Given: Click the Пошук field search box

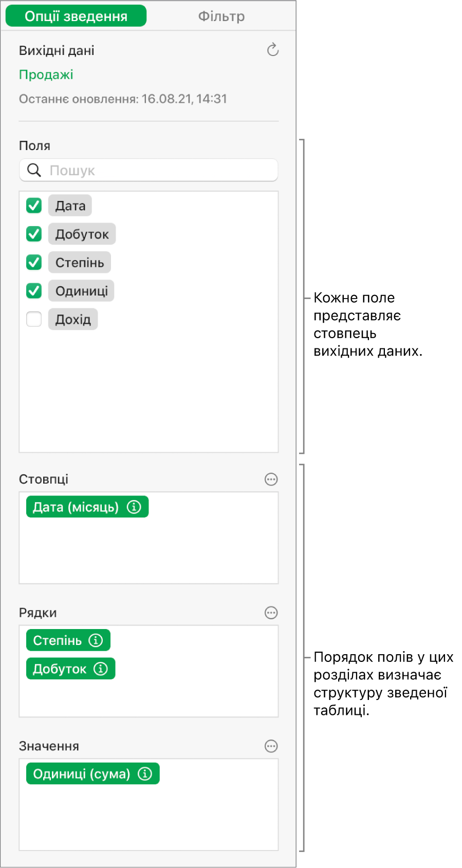Looking at the screenshot, I should point(149,170).
